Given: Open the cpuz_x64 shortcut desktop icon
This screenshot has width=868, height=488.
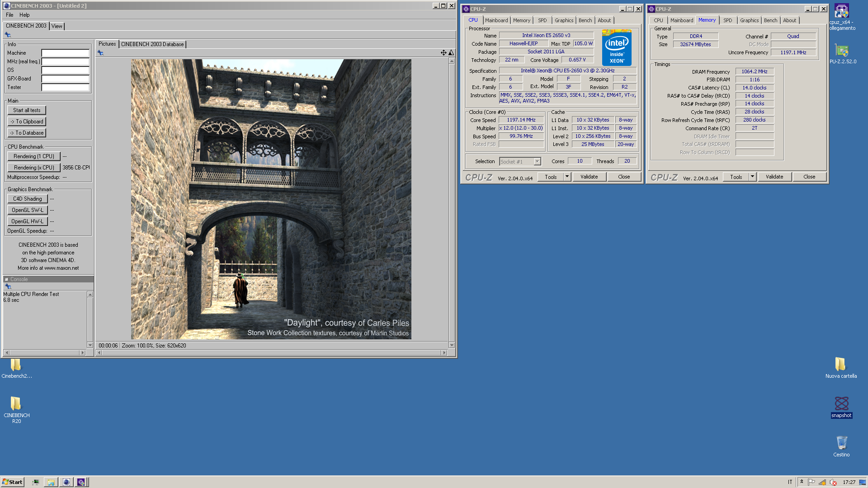Looking at the screenshot, I should pos(842,17).
